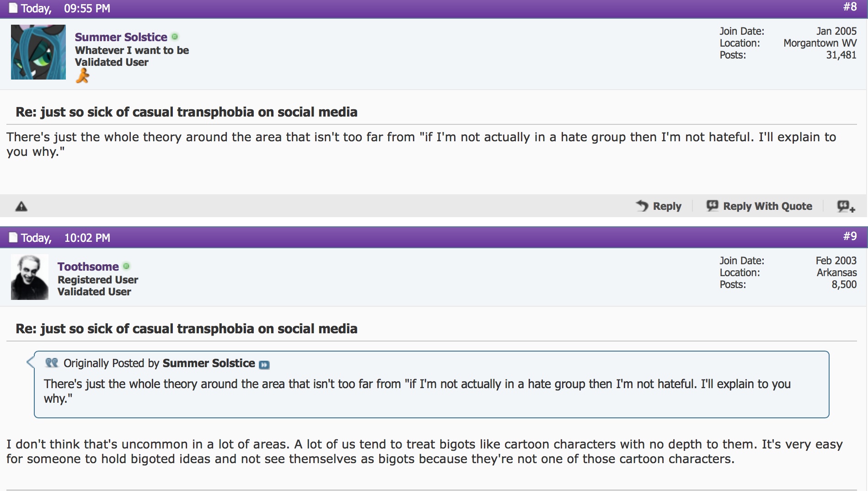Click the quotation marks icon in quote box
Viewport: 868px width, 491px height.
pos(52,363)
